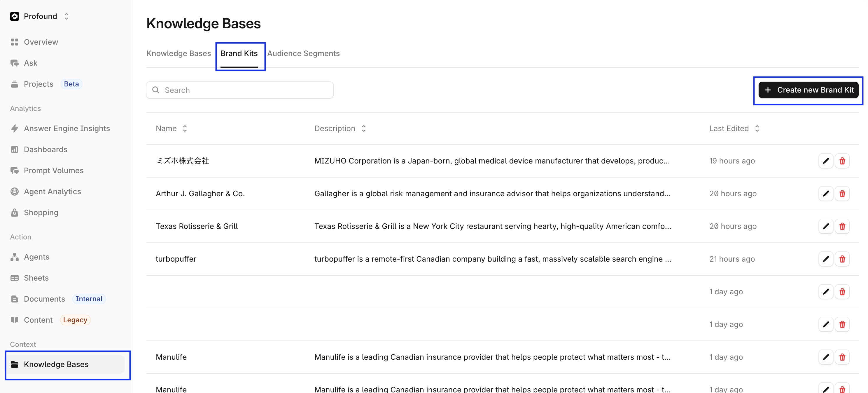The width and height of the screenshot is (868, 393).
Task: Open the Dashboards chart icon
Action: pyautogui.click(x=15, y=149)
